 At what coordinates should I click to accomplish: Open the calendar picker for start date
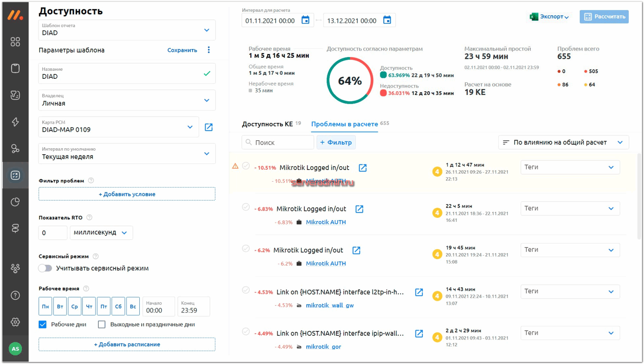(x=306, y=20)
